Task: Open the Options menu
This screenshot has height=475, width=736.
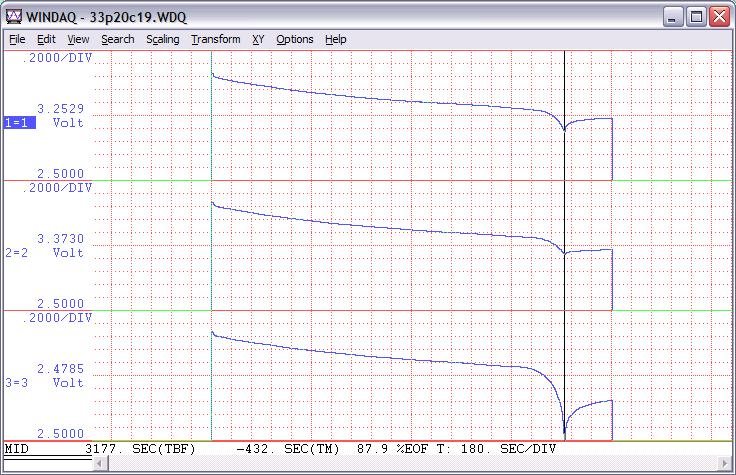Action: point(294,39)
